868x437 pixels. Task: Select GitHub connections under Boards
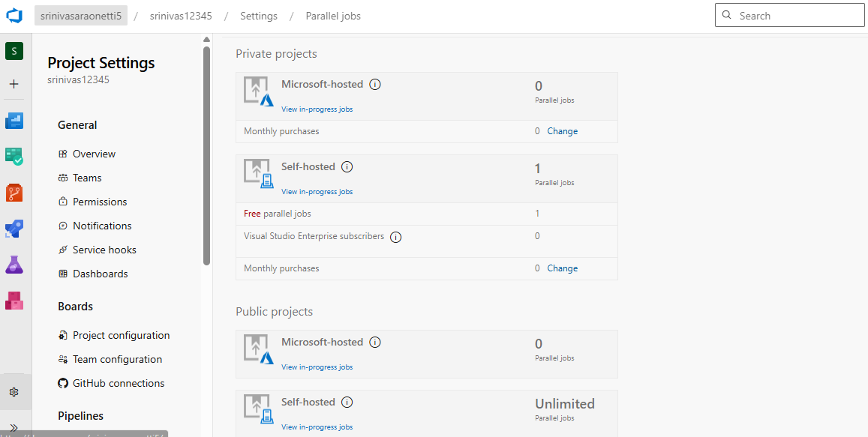118,383
